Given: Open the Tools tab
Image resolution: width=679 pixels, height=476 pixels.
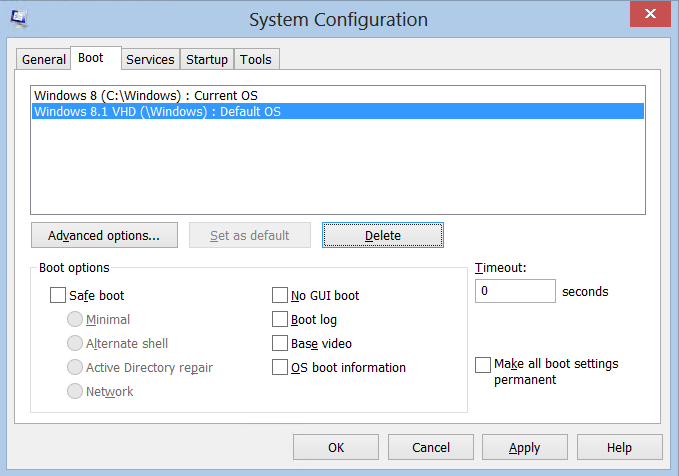Looking at the screenshot, I should (x=256, y=59).
